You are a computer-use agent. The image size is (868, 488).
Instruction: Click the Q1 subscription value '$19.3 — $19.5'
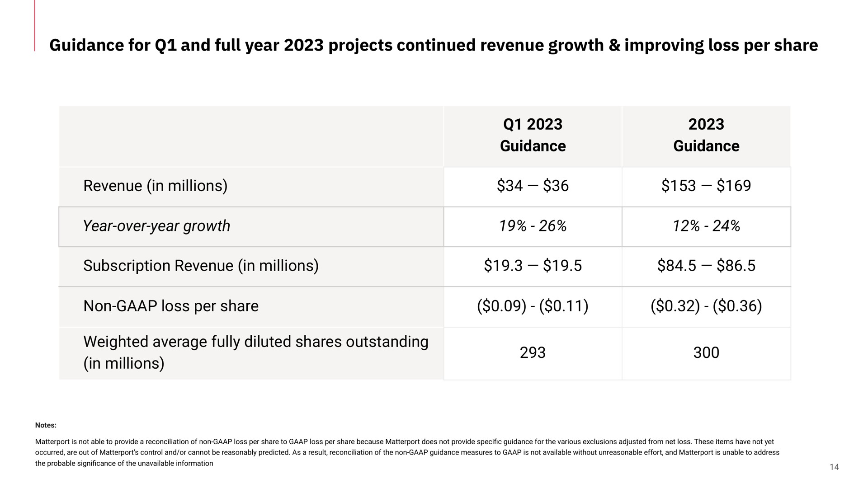(x=533, y=266)
